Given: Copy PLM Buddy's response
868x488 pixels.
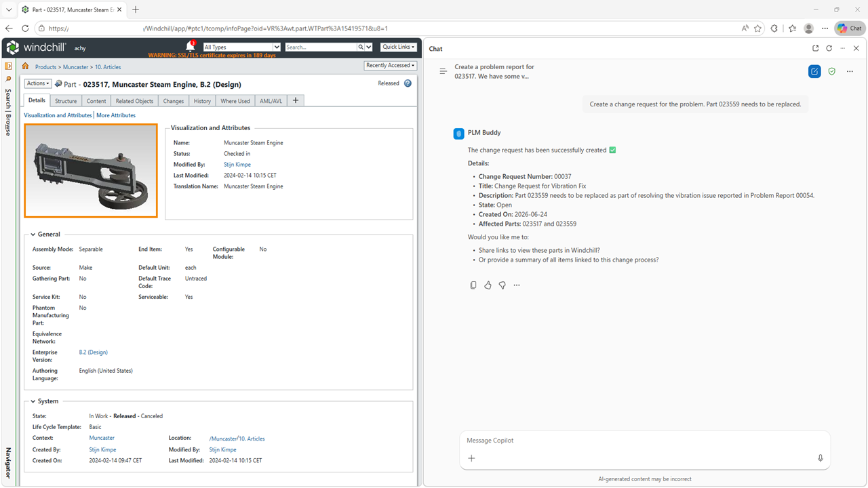Looking at the screenshot, I should (x=473, y=285).
